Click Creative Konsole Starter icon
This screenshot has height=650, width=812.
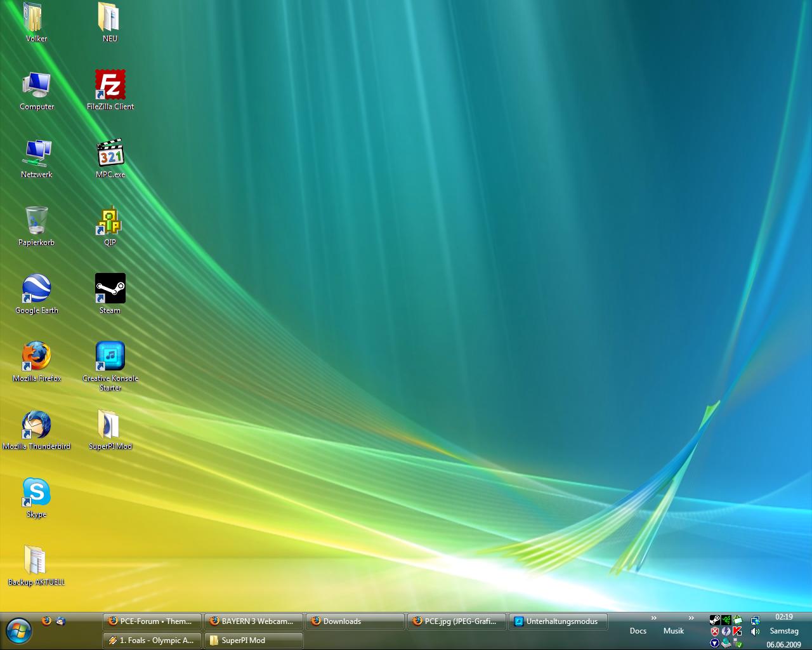110,357
